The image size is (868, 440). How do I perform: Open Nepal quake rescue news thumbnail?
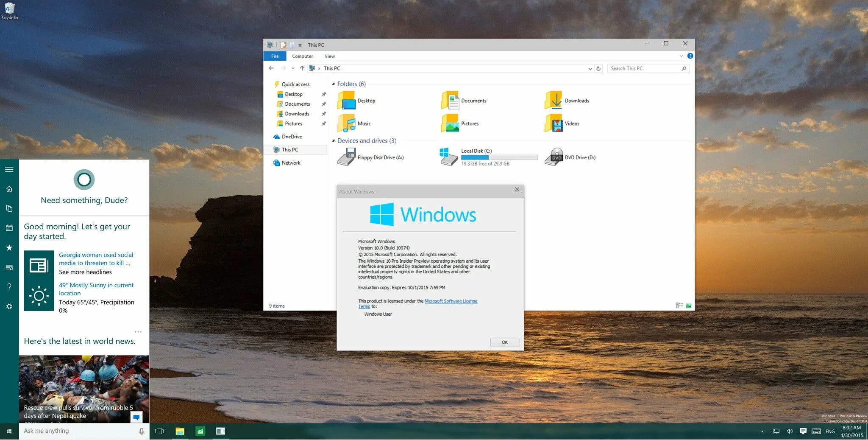[x=84, y=389]
